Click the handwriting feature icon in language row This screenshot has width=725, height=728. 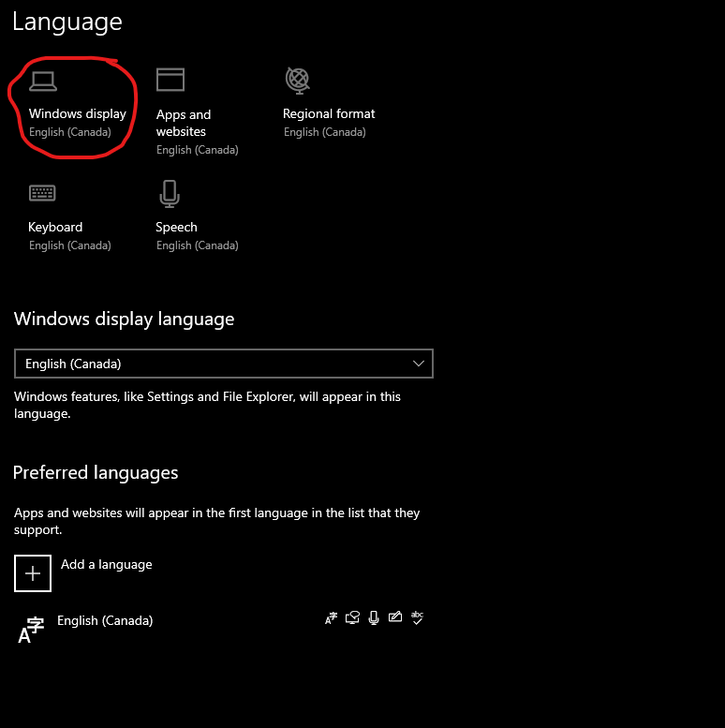(x=395, y=617)
